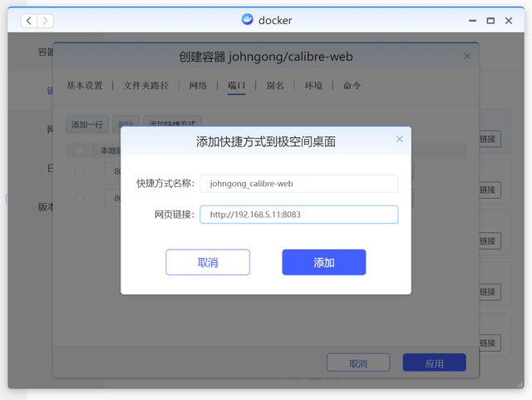Open the 别名 tab
The height and width of the screenshot is (400, 532).
[275, 86]
